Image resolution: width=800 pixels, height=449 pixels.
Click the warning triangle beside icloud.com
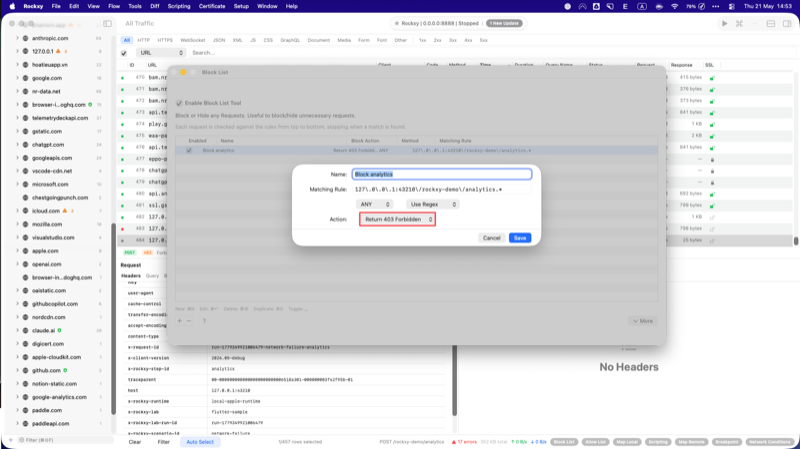[65, 211]
